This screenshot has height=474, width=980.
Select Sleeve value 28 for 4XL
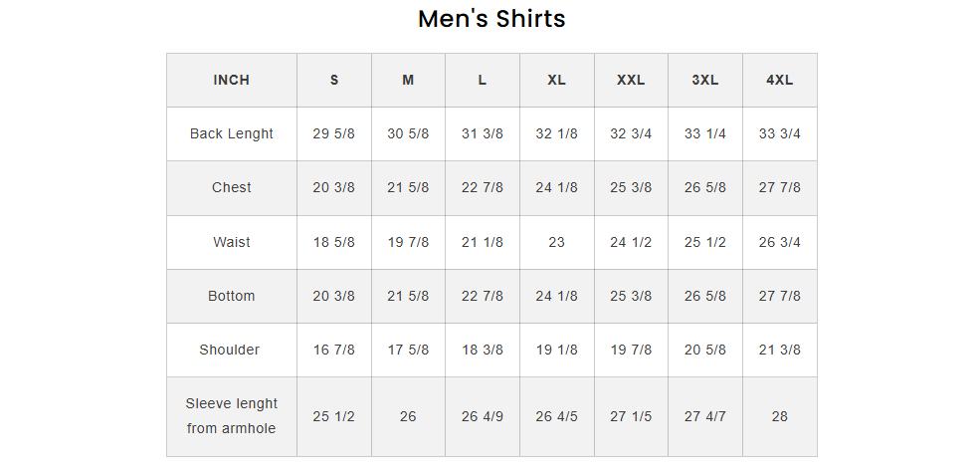(779, 416)
